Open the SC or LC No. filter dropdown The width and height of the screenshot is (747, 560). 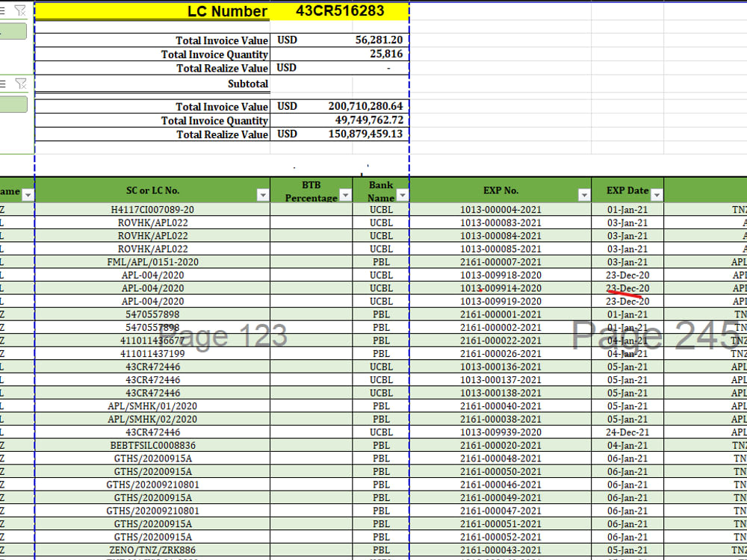pyautogui.click(x=262, y=195)
